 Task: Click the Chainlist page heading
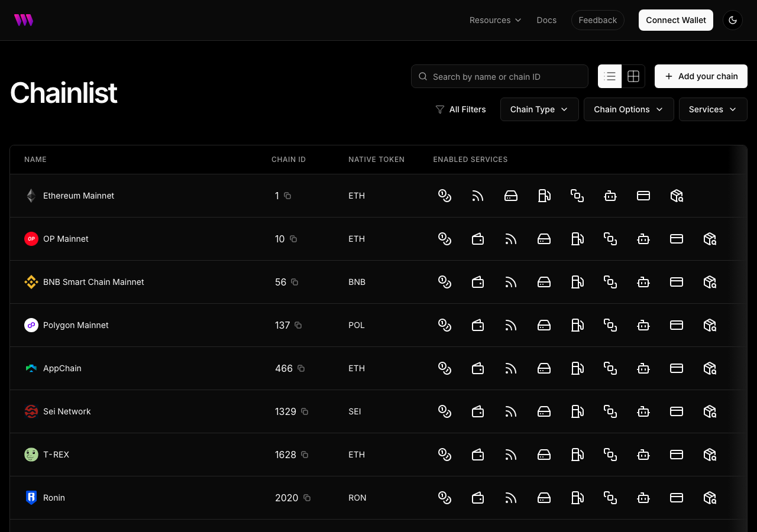pos(64,93)
